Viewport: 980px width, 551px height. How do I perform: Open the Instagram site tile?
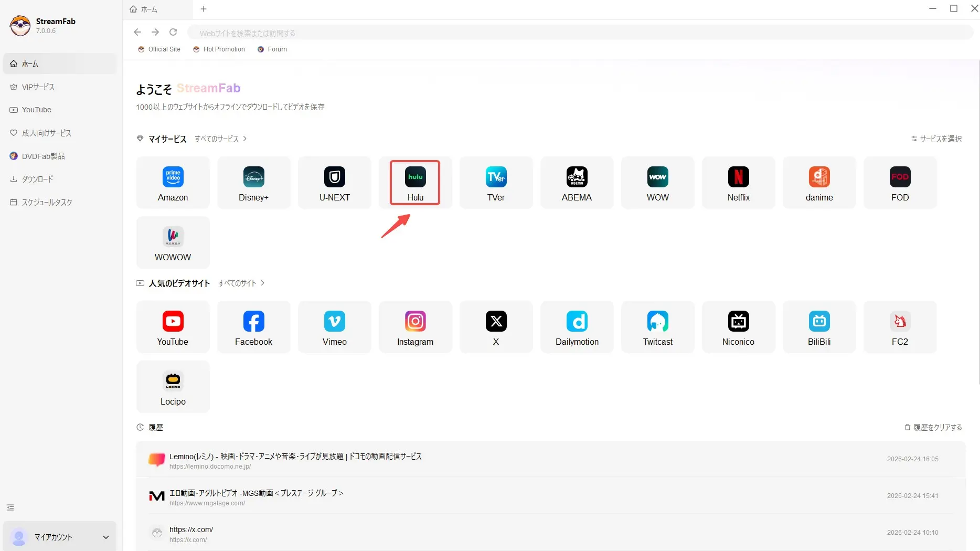416,327
